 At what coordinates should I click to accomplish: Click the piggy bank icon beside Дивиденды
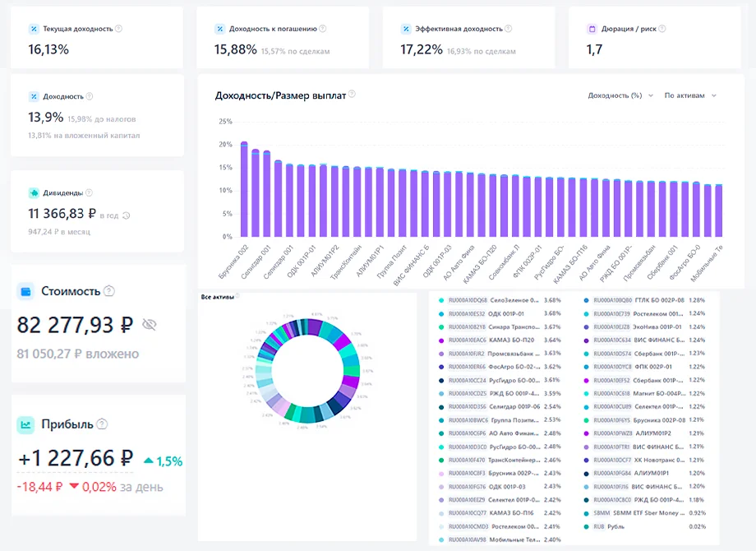(34, 193)
